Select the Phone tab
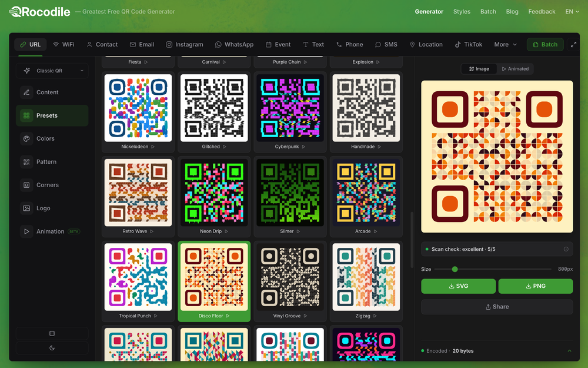The width and height of the screenshot is (588, 368). tap(349, 45)
